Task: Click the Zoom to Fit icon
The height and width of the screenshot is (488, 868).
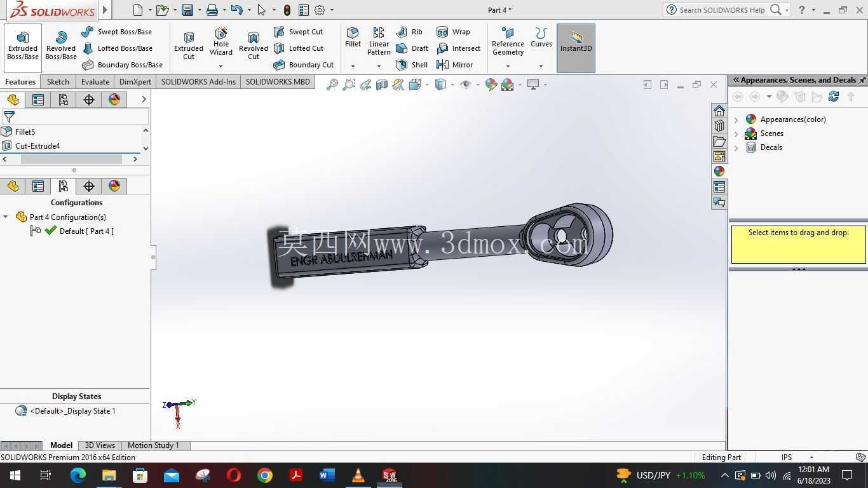Action: tap(332, 85)
